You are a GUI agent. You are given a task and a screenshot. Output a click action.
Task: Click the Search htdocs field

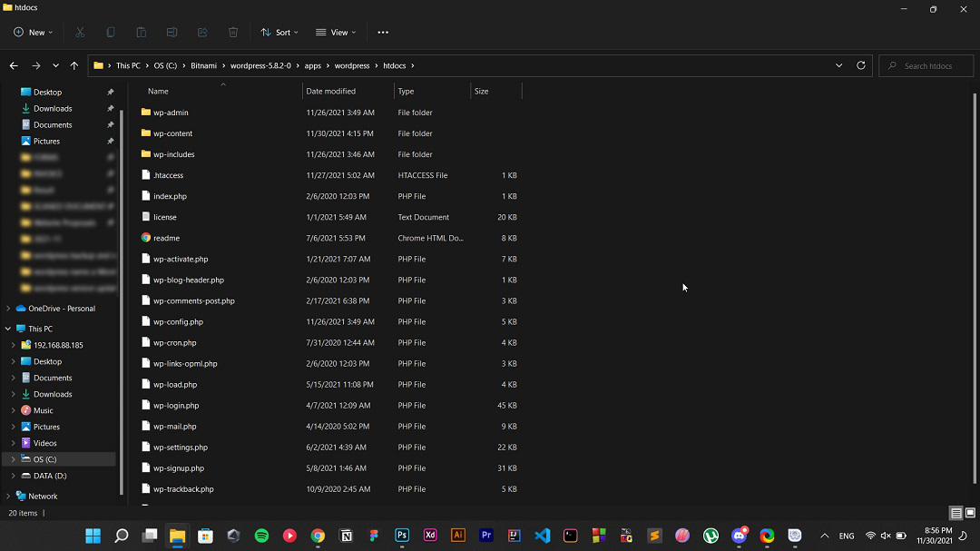(926, 65)
